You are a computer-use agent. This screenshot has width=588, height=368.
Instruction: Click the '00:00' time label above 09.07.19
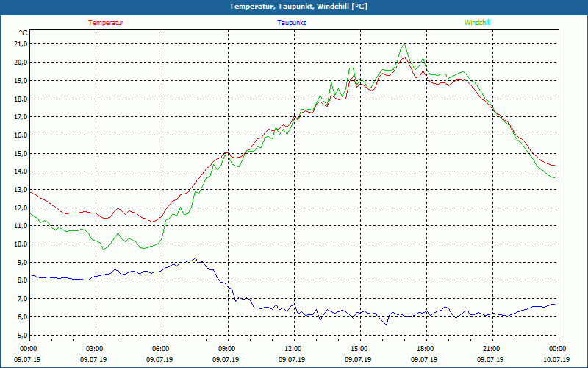[x=28, y=349]
